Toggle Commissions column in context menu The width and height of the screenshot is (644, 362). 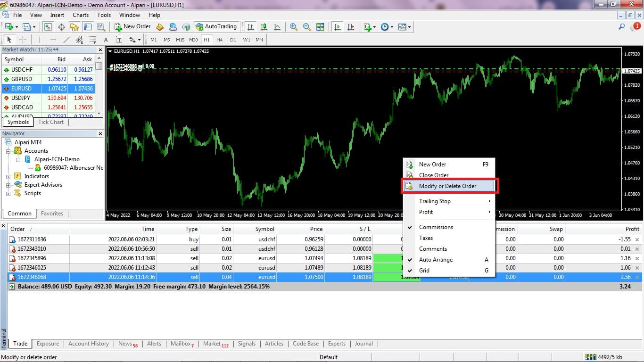(x=448, y=227)
